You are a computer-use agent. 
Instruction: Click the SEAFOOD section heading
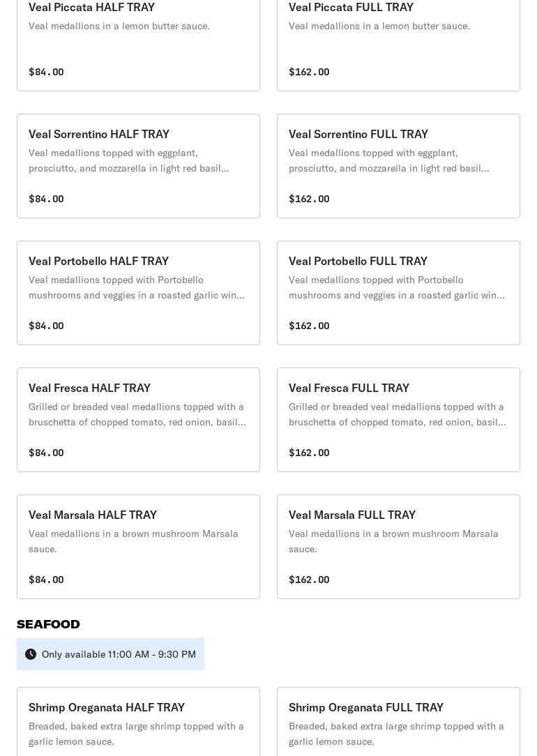point(48,624)
